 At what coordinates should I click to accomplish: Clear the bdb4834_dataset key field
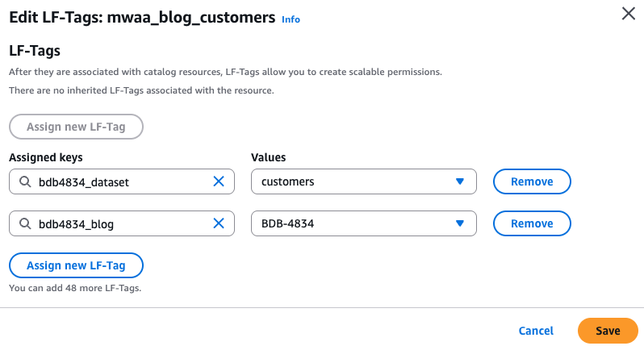click(218, 181)
